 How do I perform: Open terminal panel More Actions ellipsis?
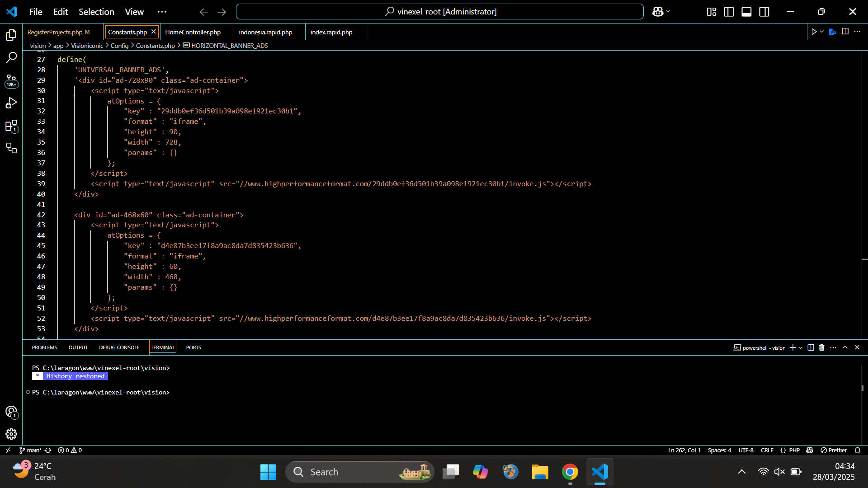pyautogui.click(x=833, y=347)
